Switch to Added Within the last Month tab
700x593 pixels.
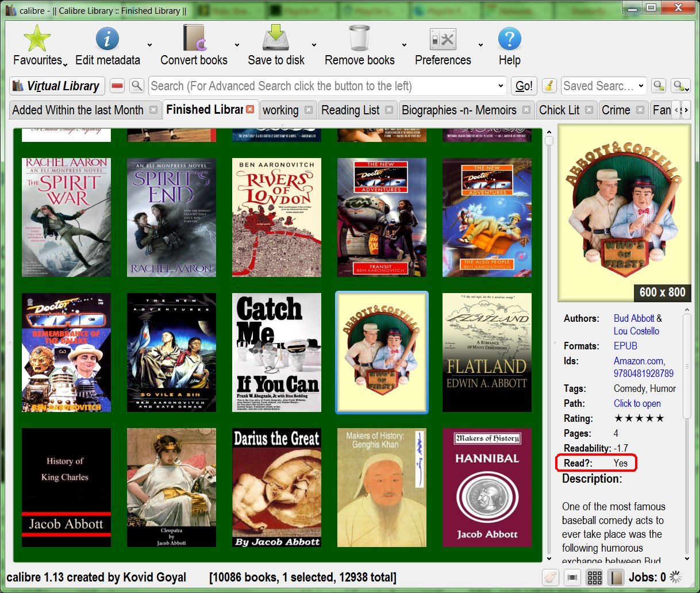click(78, 110)
